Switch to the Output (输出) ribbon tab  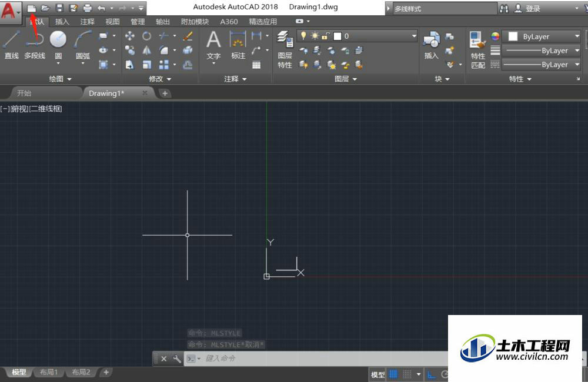pyautogui.click(x=163, y=22)
